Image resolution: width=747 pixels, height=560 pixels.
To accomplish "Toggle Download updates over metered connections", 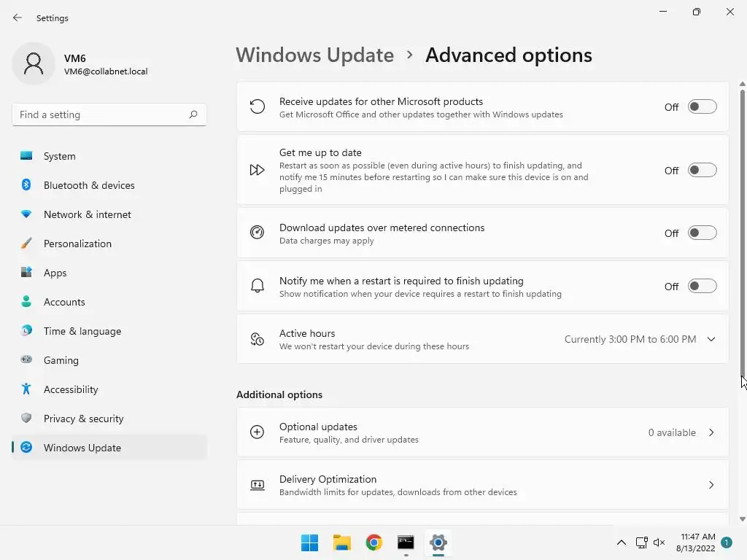I will point(703,233).
